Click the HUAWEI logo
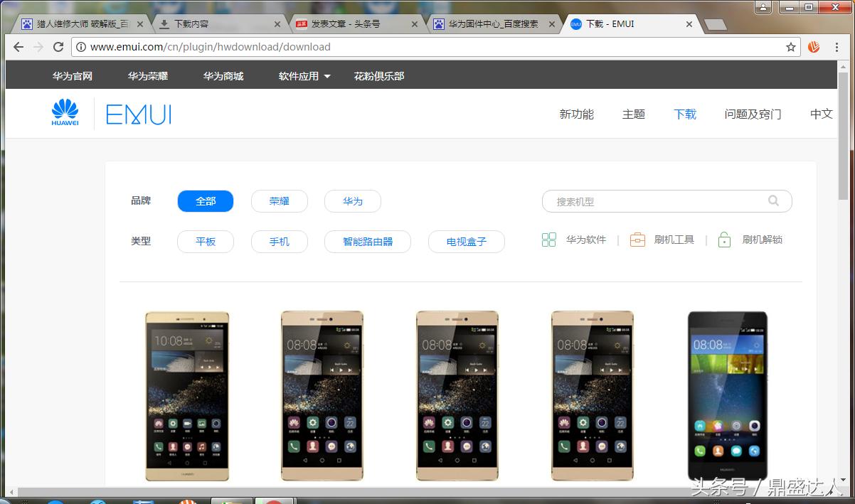This screenshot has width=855, height=504. (65, 112)
